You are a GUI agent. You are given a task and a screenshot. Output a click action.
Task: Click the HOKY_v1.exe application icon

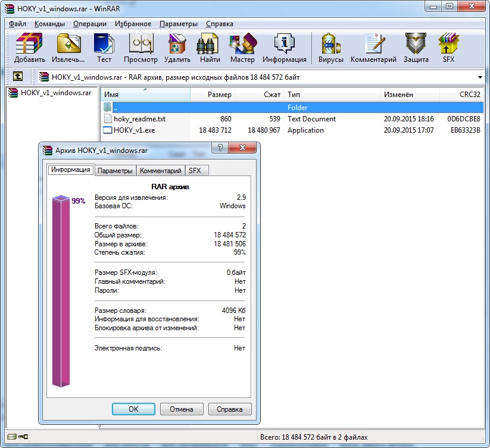[x=108, y=130]
